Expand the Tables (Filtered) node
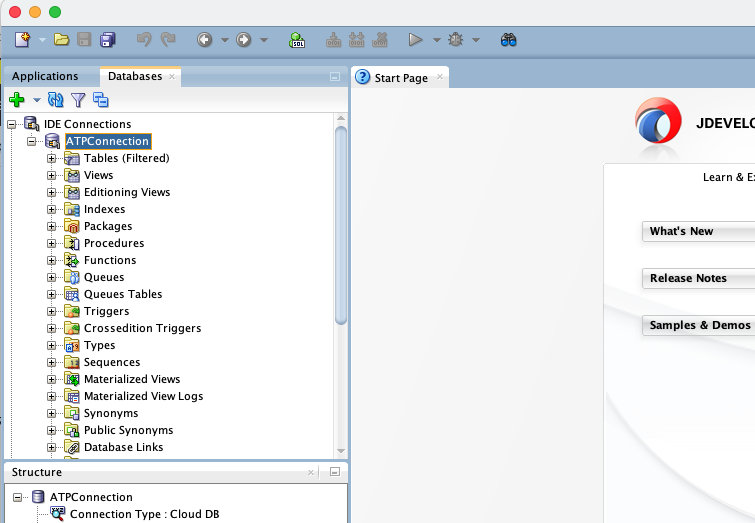This screenshot has height=523, width=755. click(52, 158)
